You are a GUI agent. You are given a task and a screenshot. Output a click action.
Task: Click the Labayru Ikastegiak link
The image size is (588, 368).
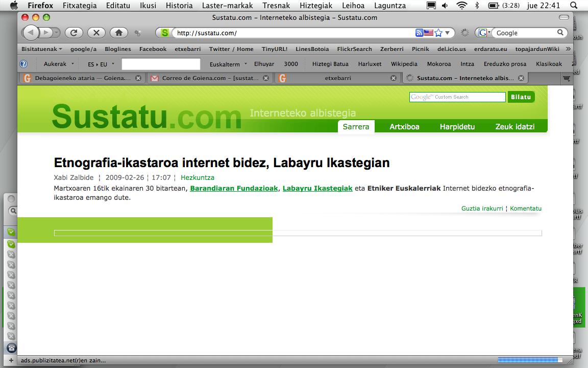(317, 188)
